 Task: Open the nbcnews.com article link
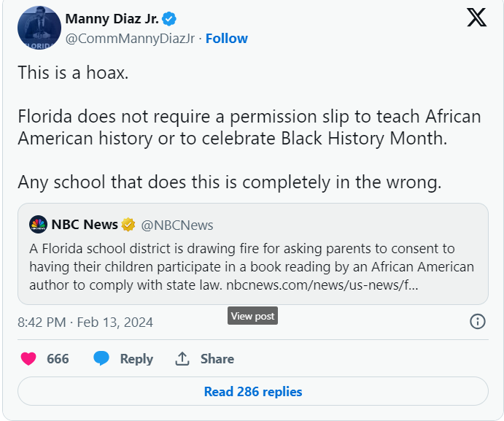(322, 285)
